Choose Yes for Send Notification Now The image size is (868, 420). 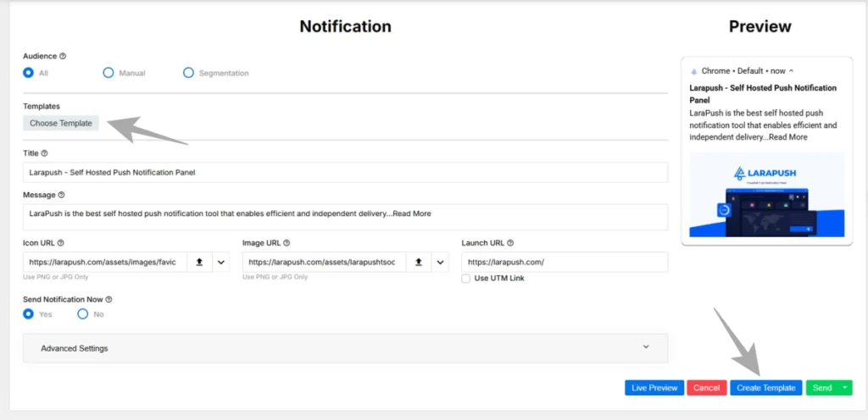[x=28, y=314]
